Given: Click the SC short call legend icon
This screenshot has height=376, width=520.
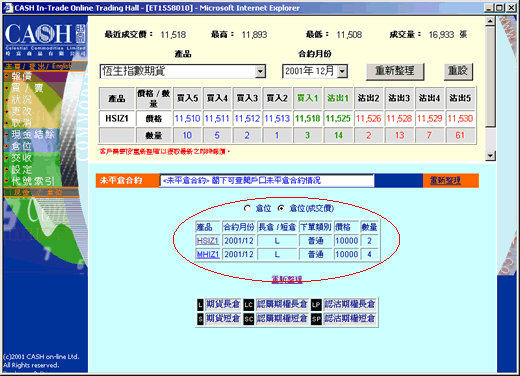Looking at the screenshot, I should (249, 319).
